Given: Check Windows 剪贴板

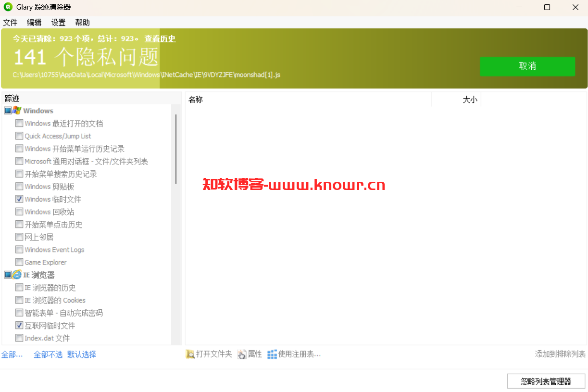Looking at the screenshot, I should 19,186.
